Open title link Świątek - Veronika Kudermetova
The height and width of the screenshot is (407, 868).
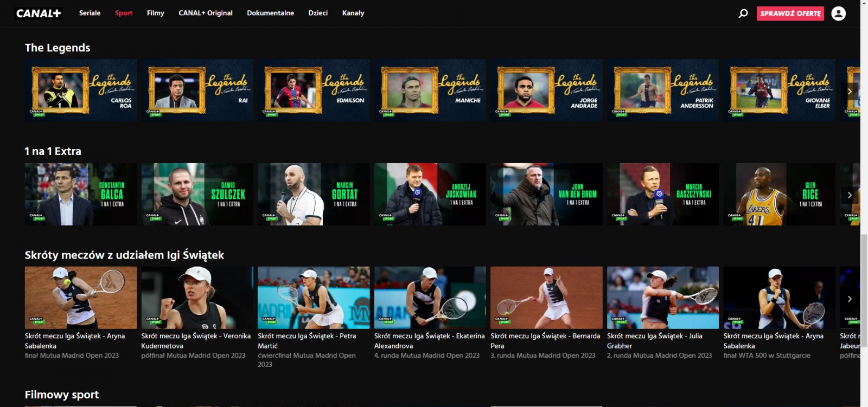pyautogui.click(x=196, y=341)
